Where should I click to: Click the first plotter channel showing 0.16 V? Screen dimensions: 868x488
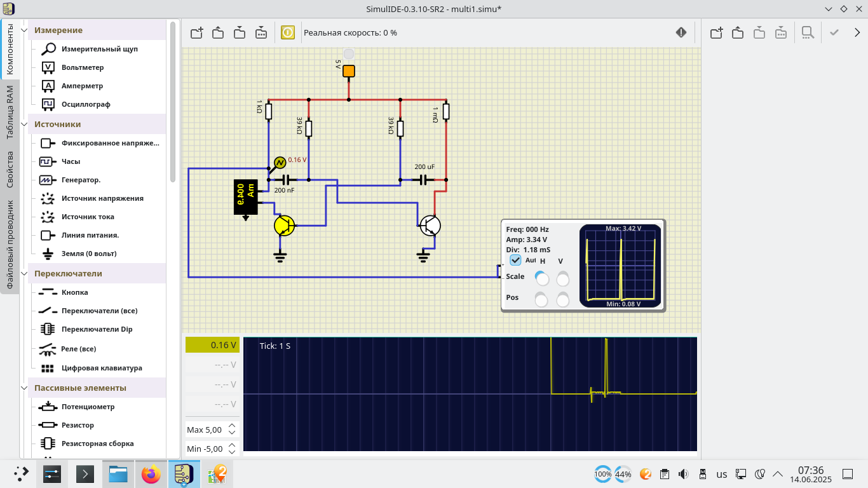coord(212,345)
